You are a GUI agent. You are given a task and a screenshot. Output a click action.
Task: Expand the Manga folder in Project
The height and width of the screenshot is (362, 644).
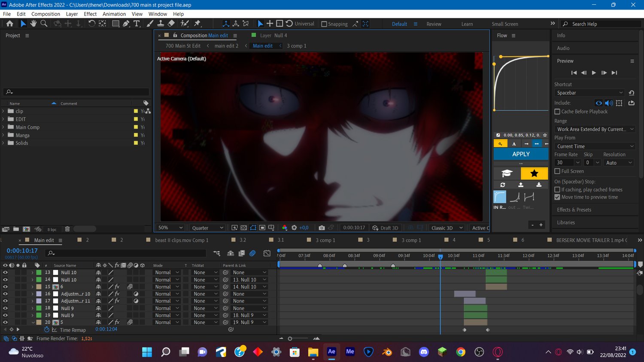click(x=3, y=135)
